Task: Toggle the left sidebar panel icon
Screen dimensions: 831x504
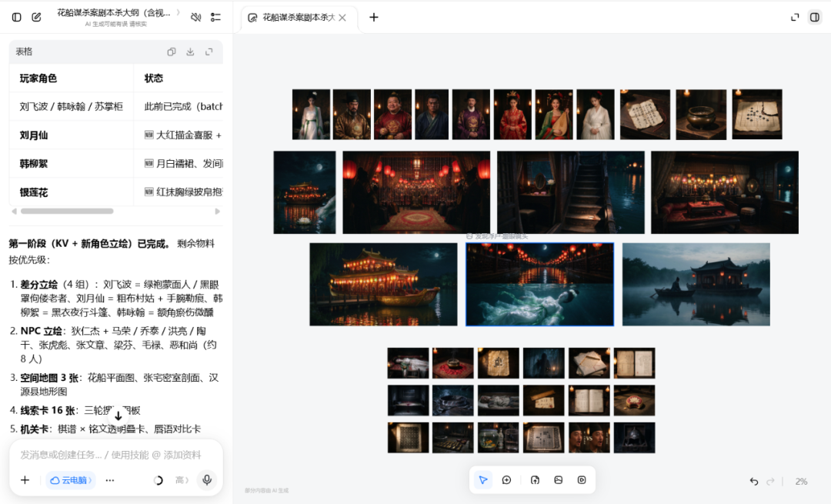Action: pos(16,17)
